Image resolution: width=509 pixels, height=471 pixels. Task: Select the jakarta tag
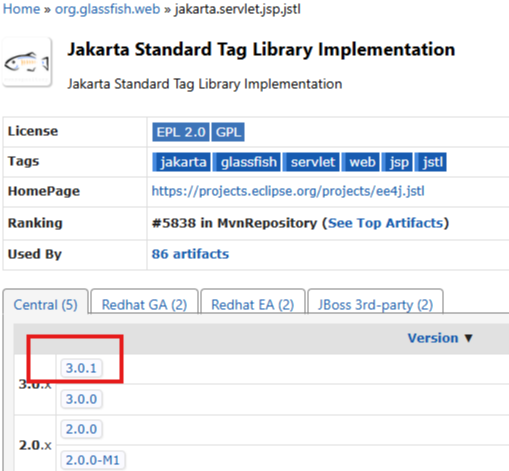point(181,162)
